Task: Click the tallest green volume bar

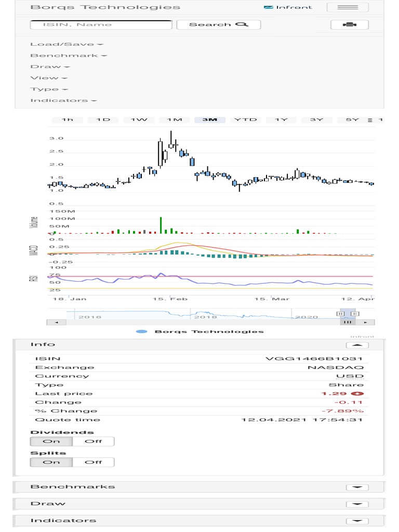Action: (x=161, y=225)
